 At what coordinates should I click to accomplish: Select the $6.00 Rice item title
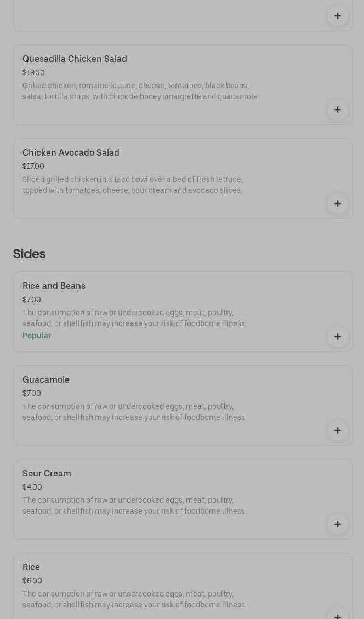(31, 567)
